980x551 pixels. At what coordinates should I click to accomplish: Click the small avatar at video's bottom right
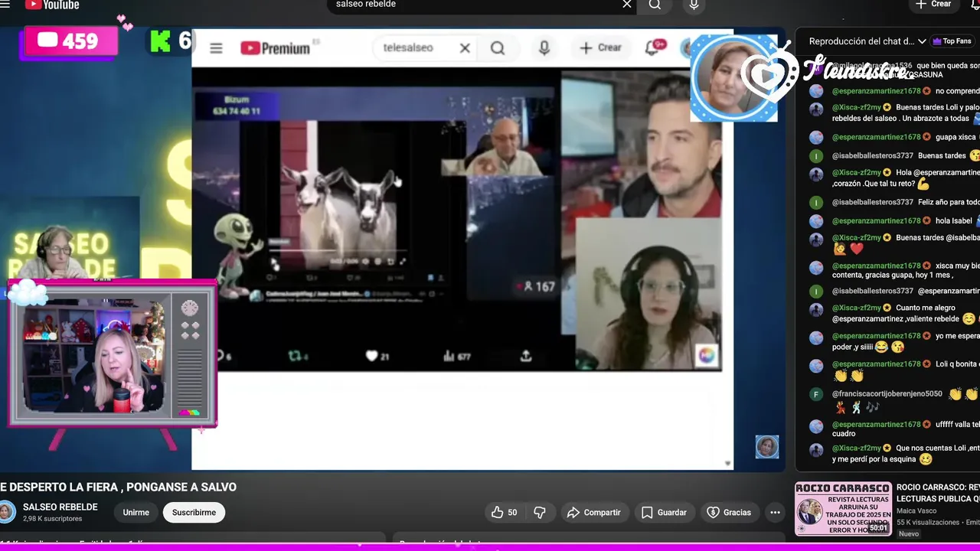point(767,447)
